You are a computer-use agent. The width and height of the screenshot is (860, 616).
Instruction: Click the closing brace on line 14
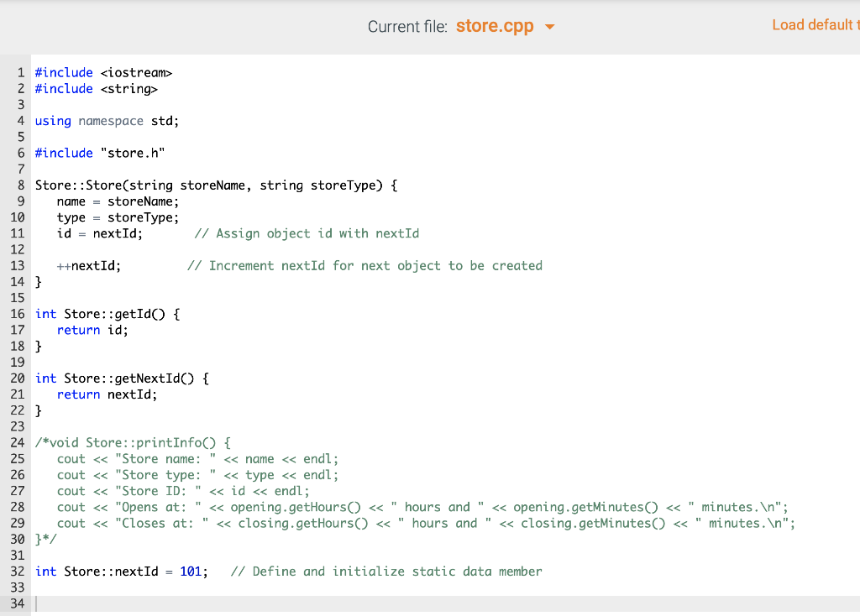click(x=39, y=282)
